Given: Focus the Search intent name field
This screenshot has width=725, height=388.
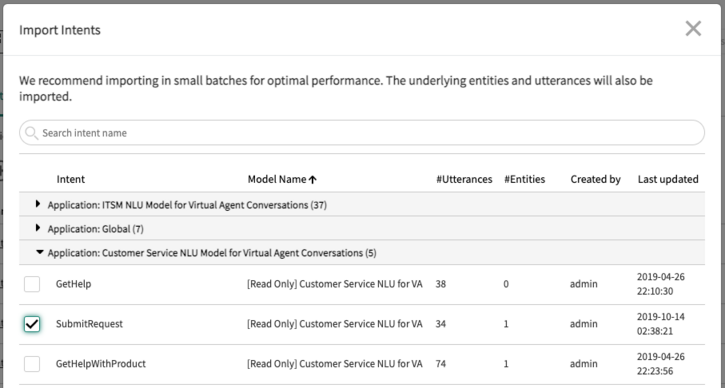Looking at the screenshot, I should tap(362, 133).
